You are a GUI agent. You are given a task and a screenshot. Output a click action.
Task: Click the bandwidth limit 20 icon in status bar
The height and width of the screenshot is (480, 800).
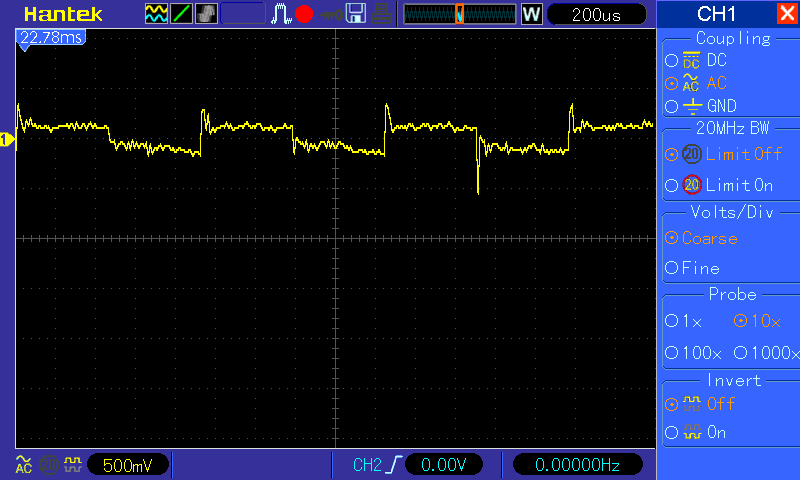pos(48,465)
